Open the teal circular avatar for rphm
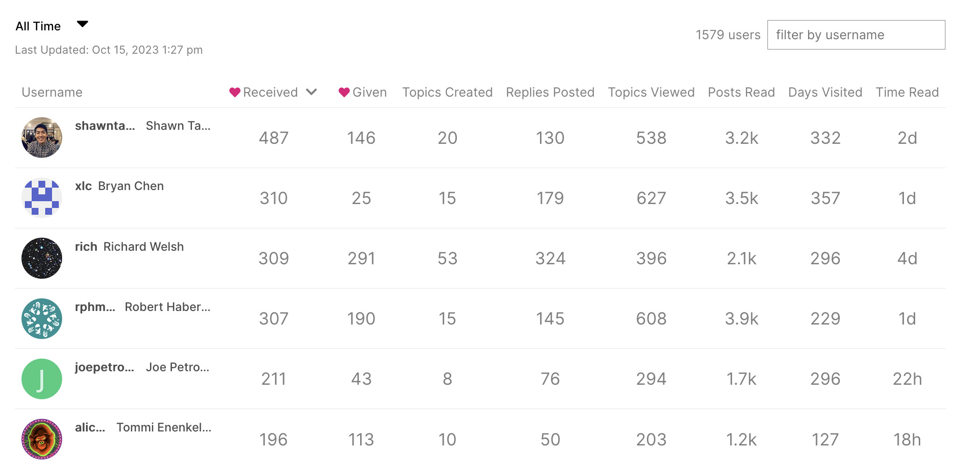This screenshot has height=466, width=980. pos(42,318)
